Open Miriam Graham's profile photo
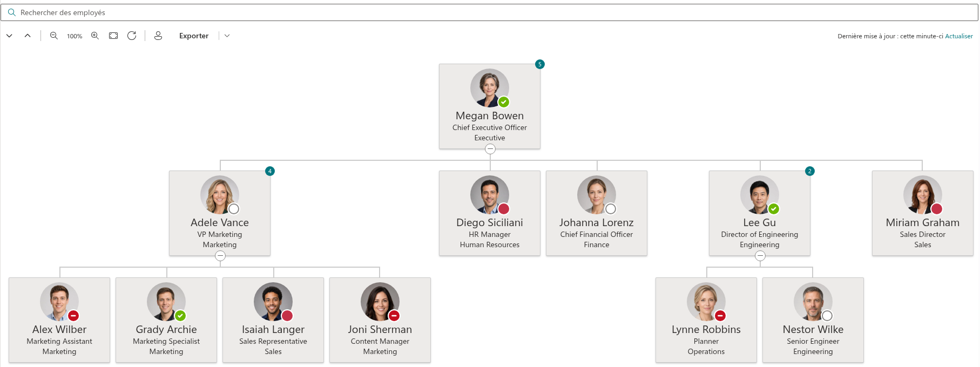This screenshot has width=980, height=367. coord(923,195)
